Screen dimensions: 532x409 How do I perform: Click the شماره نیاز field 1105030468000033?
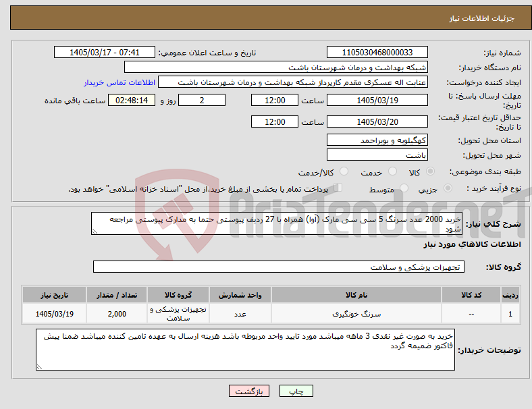tap(377, 52)
